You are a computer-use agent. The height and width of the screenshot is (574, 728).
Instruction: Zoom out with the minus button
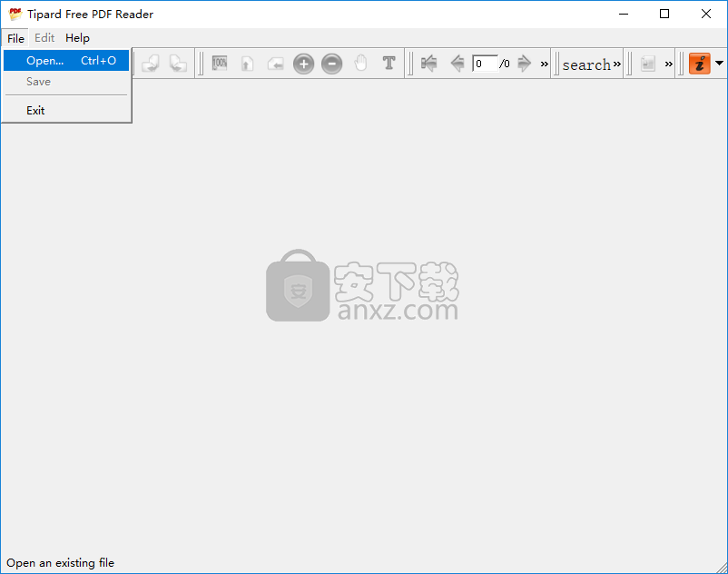pos(332,64)
